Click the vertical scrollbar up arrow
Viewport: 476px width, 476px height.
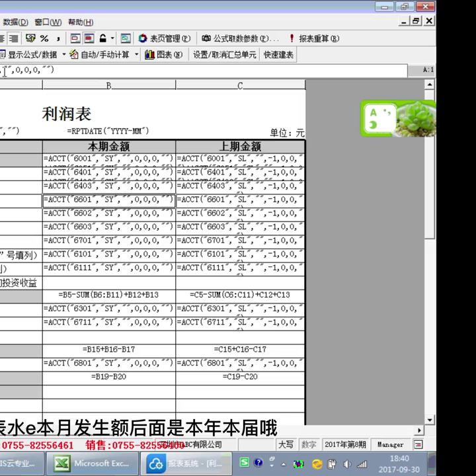(430, 85)
